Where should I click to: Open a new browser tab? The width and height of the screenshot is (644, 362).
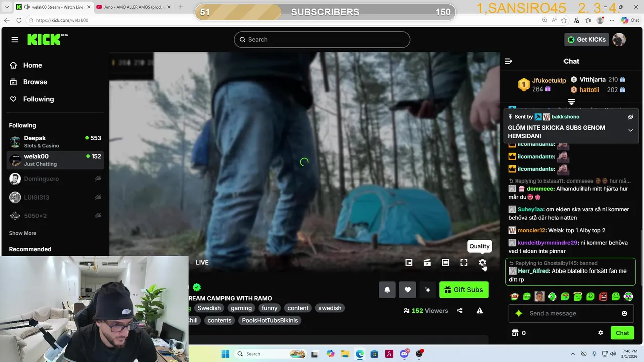point(181,7)
